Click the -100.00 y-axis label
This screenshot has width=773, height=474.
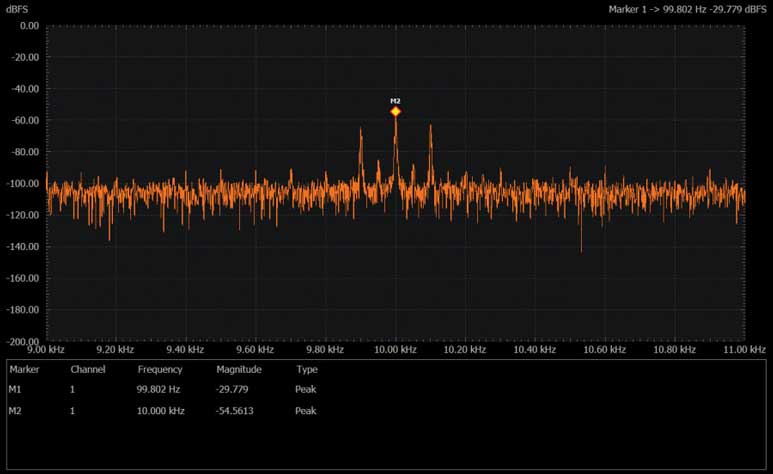(21, 184)
